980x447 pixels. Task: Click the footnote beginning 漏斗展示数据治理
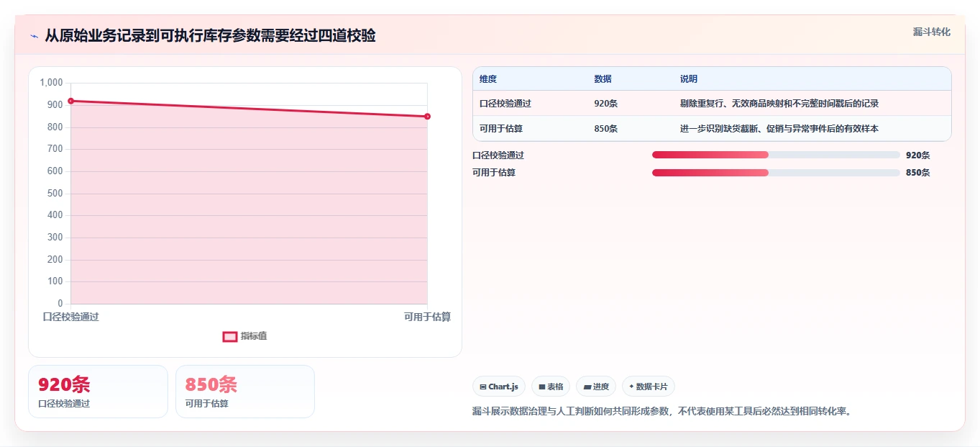point(661,412)
